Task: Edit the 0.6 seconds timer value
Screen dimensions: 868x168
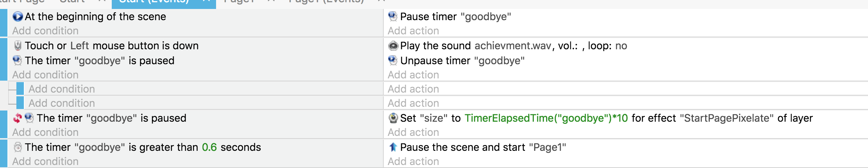Action: 209,147
